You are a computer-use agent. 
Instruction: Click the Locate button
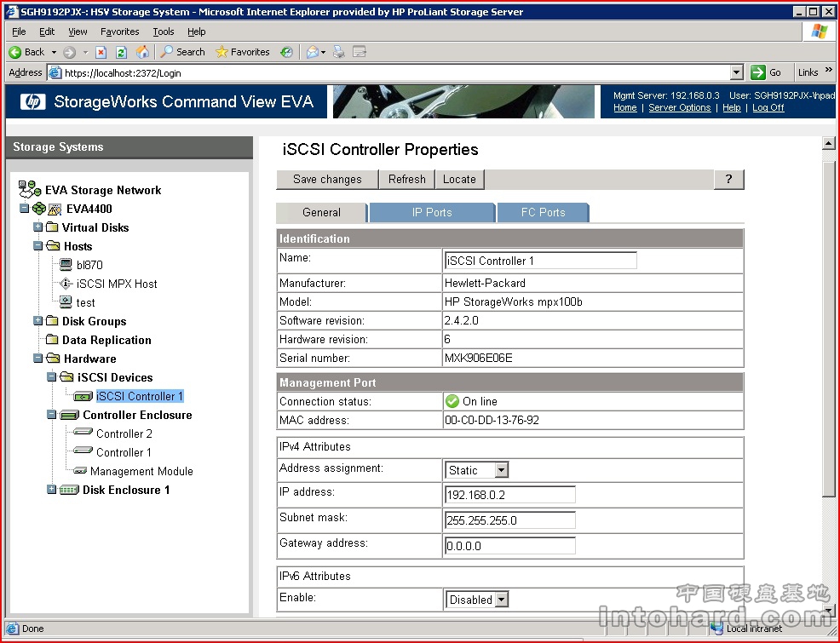[460, 180]
